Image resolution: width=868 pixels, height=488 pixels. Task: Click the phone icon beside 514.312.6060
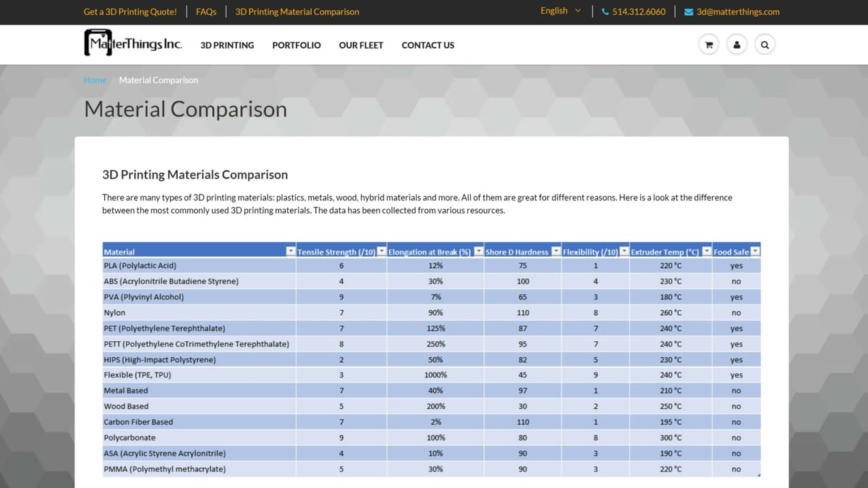[x=605, y=12]
